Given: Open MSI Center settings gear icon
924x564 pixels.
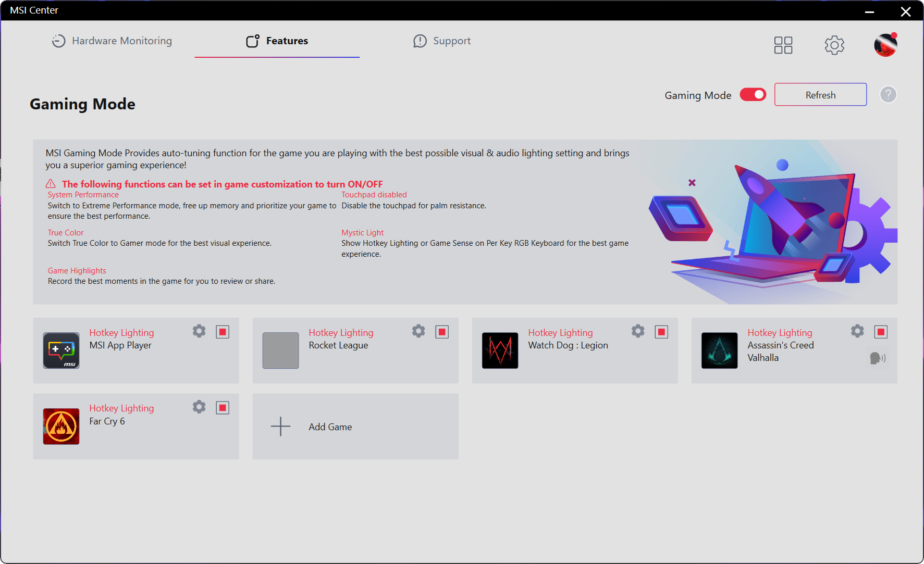Looking at the screenshot, I should (834, 45).
